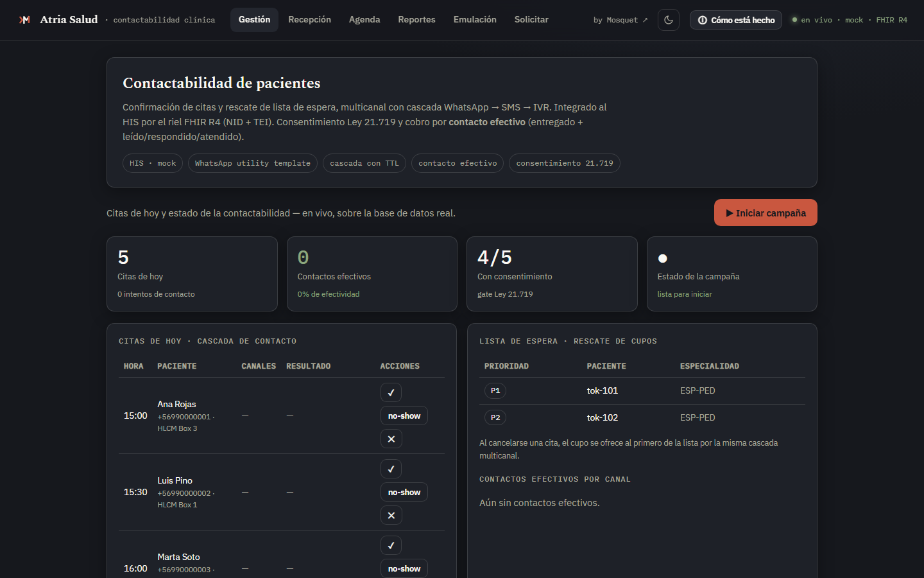Open the Reportes tab
The image size is (924, 578).
(x=416, y=20)
